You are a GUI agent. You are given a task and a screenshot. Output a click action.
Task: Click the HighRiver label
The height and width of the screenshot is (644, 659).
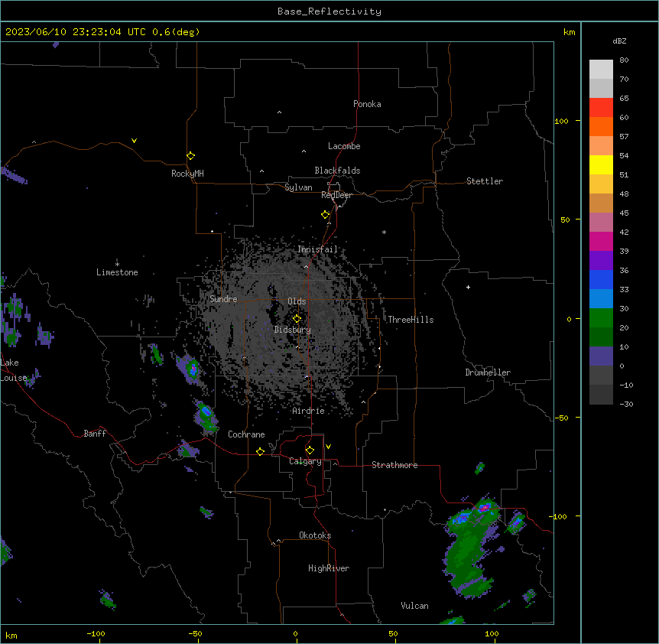(x=329, y=568)
